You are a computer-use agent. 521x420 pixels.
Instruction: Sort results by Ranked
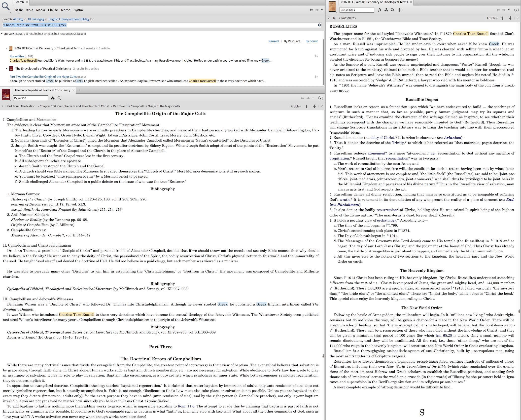click(274, 41)
